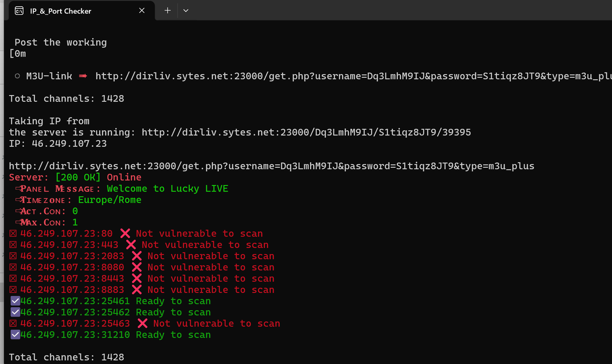
Task: Click the checkmark icon beside port 25461
Action: pyautogui.click(x=15, y=301)
